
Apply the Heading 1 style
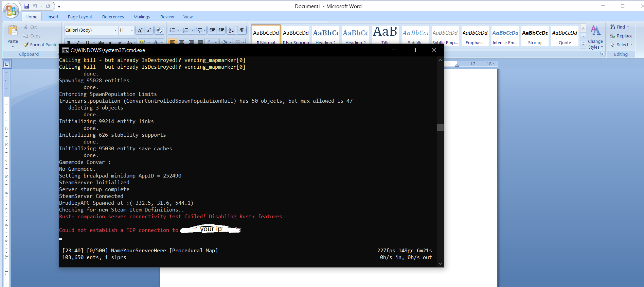pyautogui.click(x=326, y=35)
